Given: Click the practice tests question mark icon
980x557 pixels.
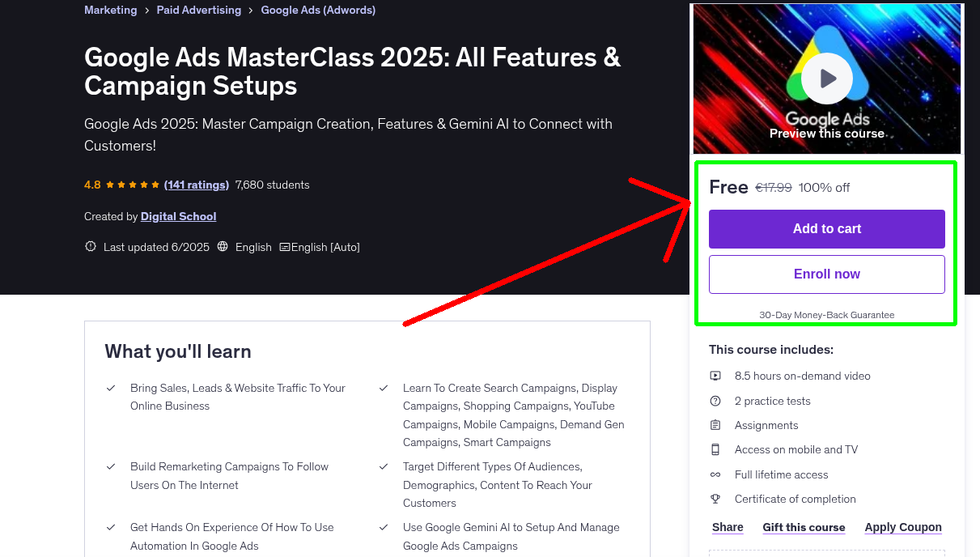Looking at the screenshot, I should 715,401.
